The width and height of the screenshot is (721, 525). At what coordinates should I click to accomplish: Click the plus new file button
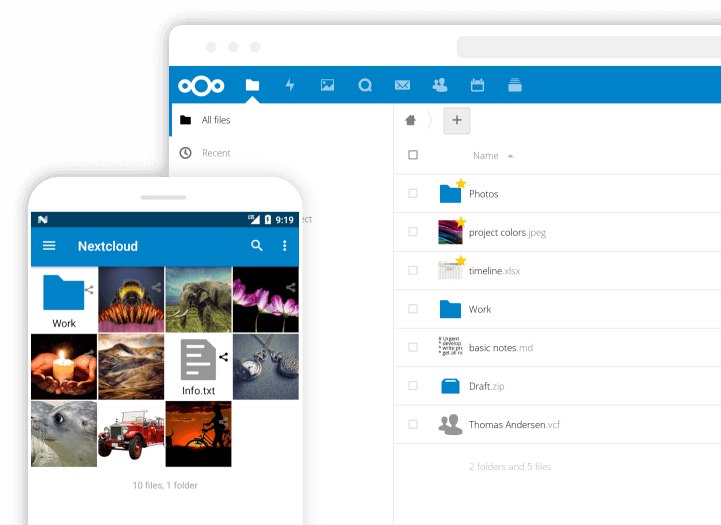tap(457, 120)
